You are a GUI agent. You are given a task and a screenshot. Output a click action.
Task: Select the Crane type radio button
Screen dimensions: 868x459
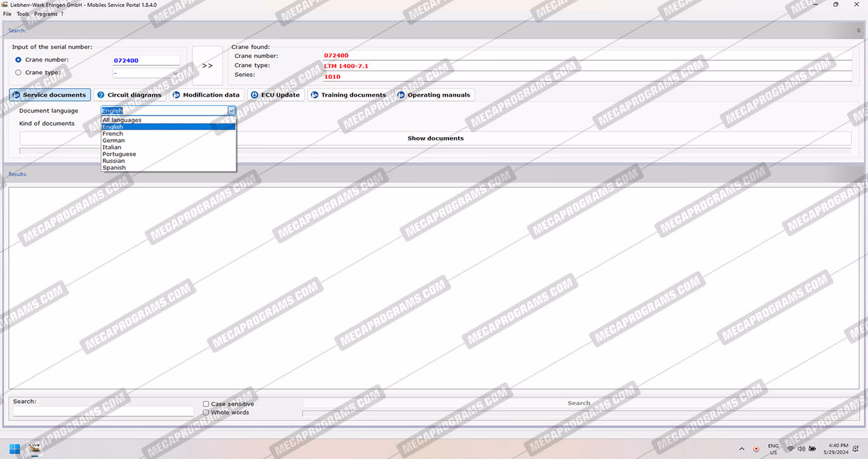coord(18,72)
